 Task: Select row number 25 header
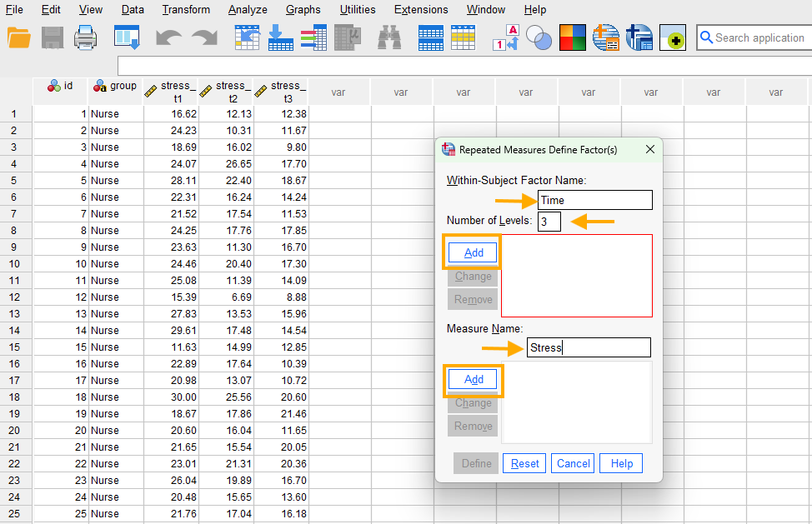click(x=14, y=514)
